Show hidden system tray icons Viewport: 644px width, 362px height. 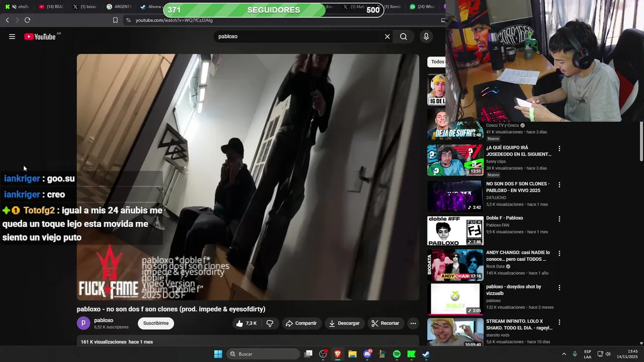563,354
